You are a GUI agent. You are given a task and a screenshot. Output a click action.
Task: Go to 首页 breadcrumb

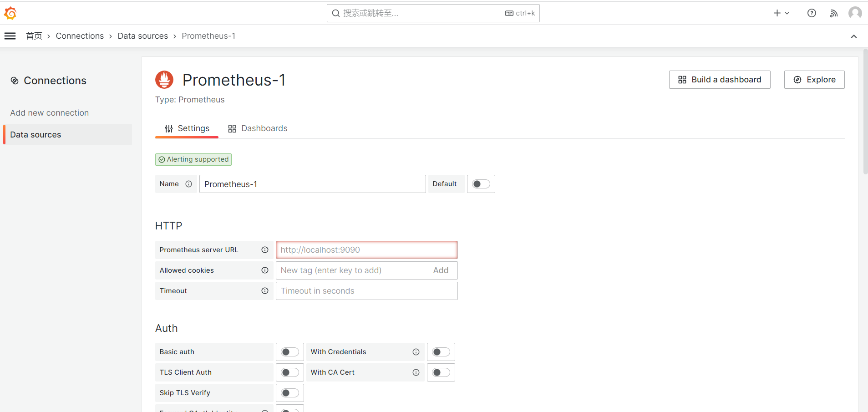tap(34, 36)
